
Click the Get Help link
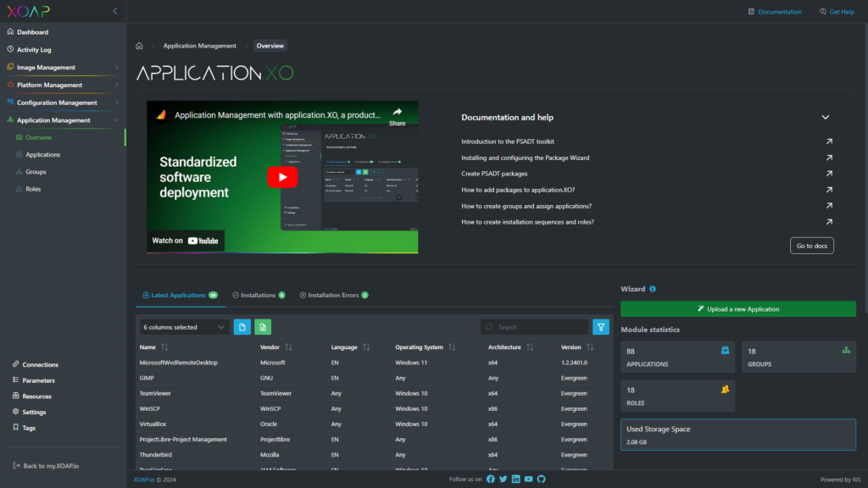pyautogui.click(x=837, y=12)
